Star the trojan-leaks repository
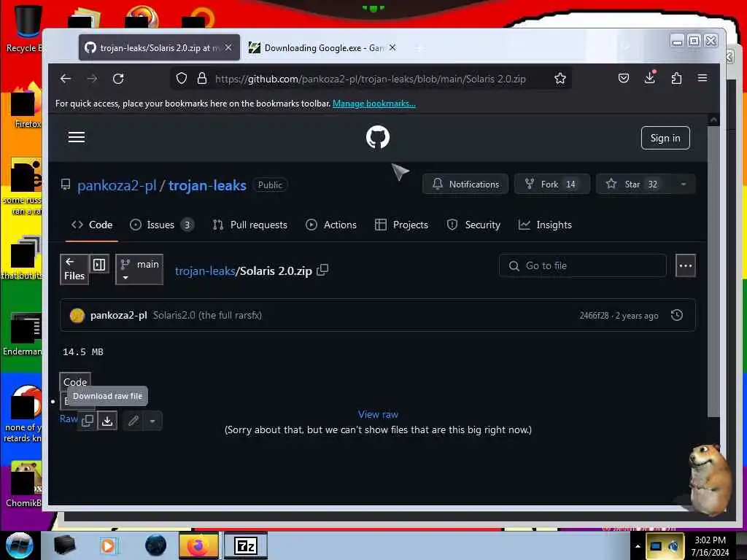 [x=634, y=184]
